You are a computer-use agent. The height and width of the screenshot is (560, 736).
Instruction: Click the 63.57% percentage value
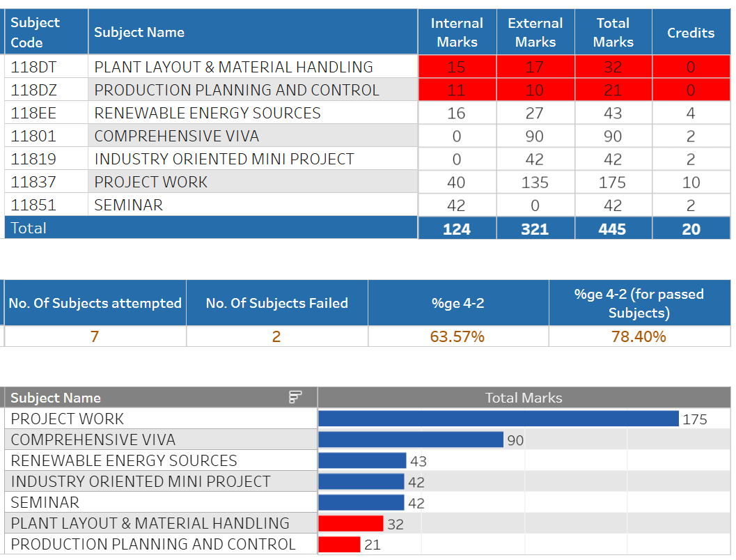pos(457,337)
